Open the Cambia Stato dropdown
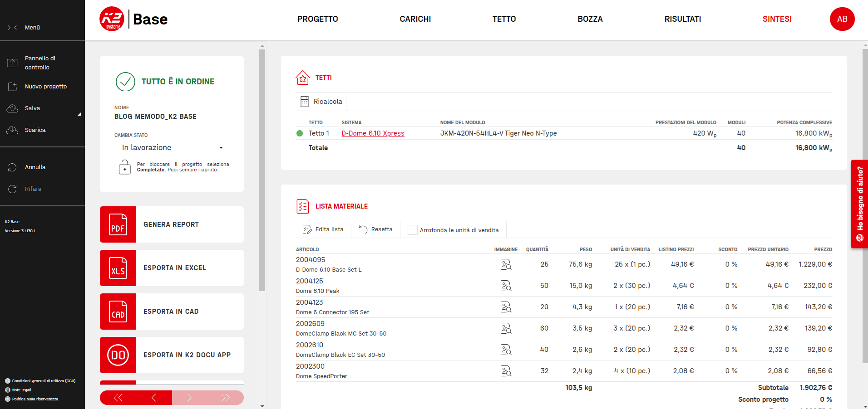This screenshot has width=868, height=409. pyautogui.click(x=172, y=148)
